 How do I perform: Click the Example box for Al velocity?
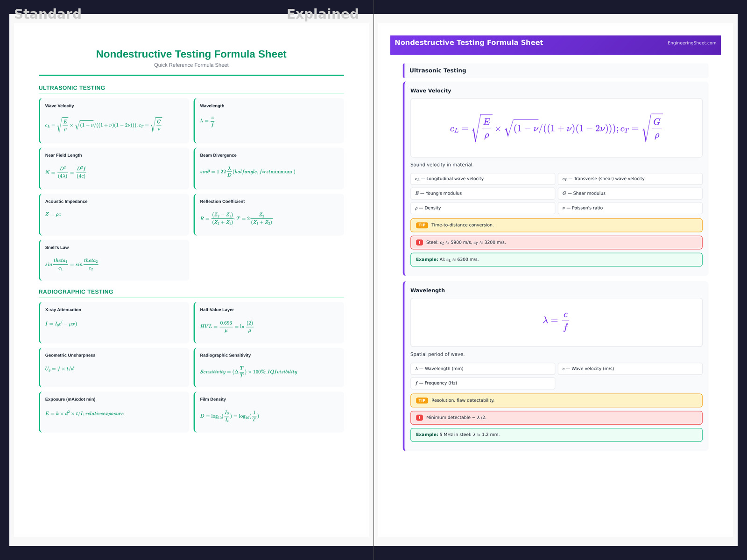click(x=556, y=259)
